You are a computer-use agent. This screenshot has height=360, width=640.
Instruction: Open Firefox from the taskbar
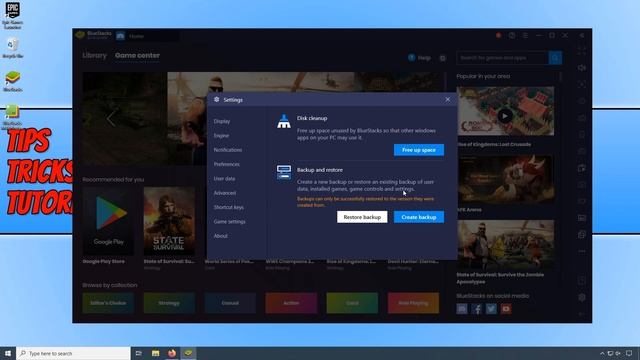172,353
